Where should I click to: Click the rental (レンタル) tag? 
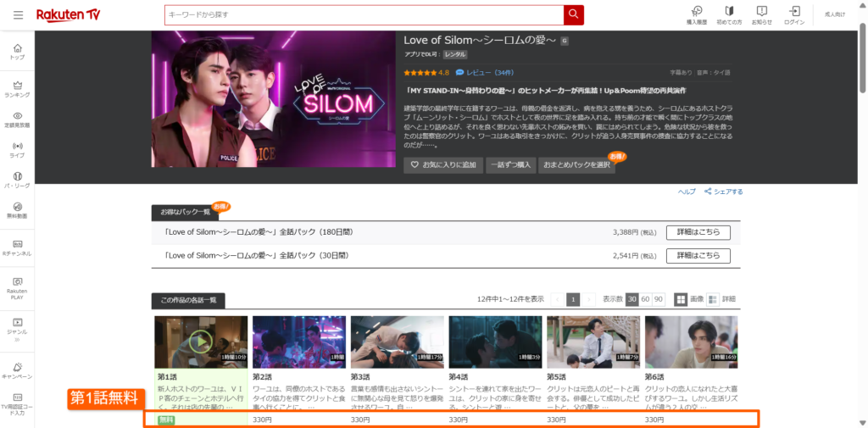[455, 55]
